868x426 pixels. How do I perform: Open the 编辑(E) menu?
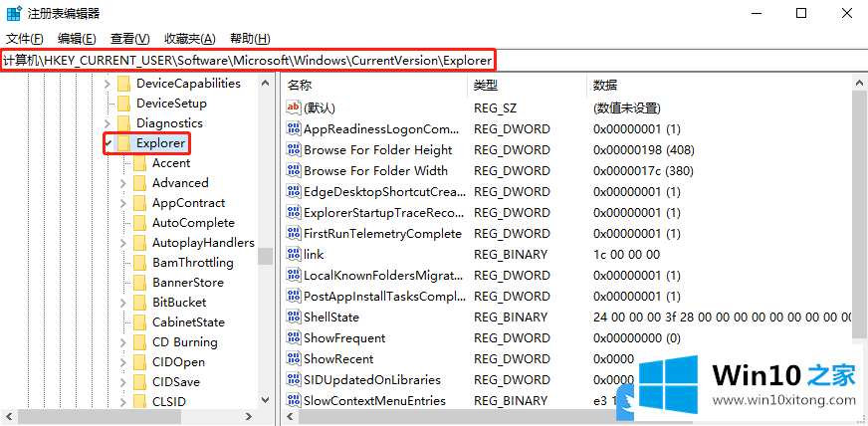point(77,39)
